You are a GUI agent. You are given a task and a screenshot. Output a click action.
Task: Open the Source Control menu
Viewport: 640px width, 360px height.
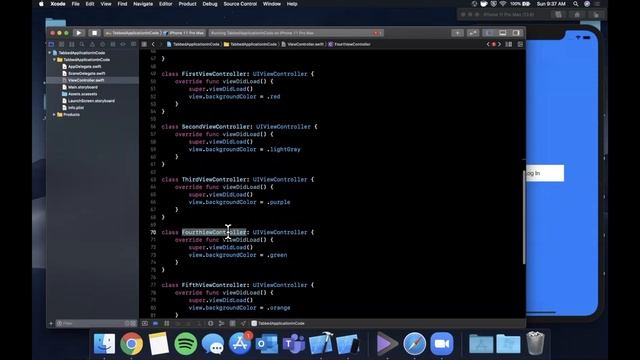pyautogui.click(x=240, y=4)
